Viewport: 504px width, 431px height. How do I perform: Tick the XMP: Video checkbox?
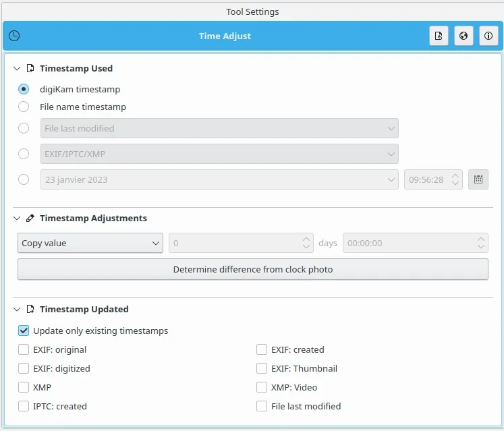tap(262, 388)
